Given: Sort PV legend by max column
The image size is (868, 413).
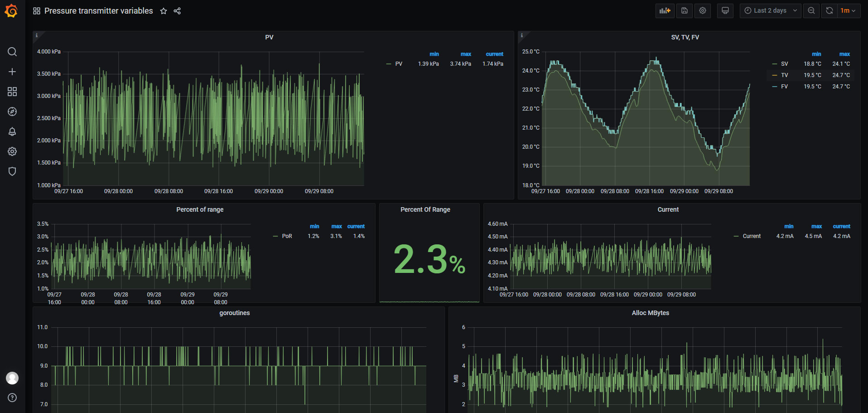Looking at the screenshot, I should pos(466,54).
